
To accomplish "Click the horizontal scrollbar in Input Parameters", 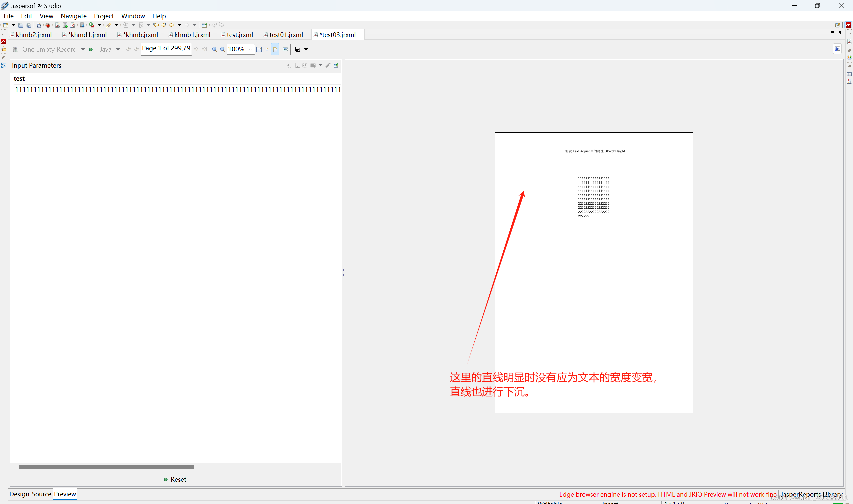I will point(106,467).
